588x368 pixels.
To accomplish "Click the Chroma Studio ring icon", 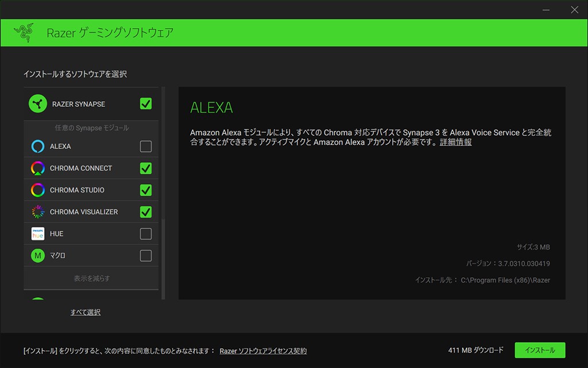I will 38,190.
